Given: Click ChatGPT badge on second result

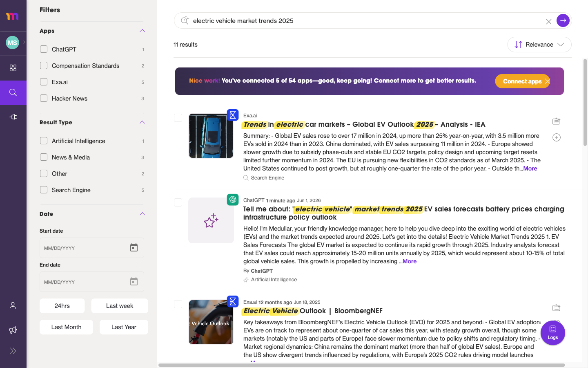Looking at the screenshot, I should (x=233, y=200).
